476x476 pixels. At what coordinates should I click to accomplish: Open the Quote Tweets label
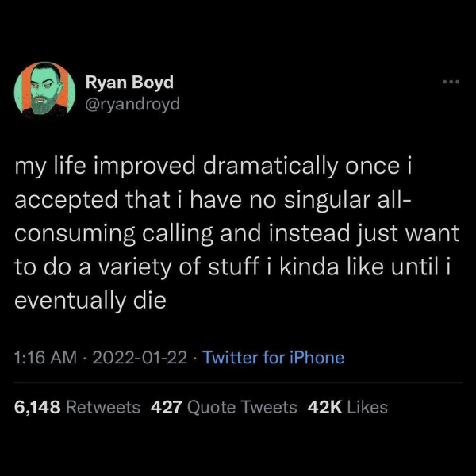pyautogui.click(x=242, y=407)
